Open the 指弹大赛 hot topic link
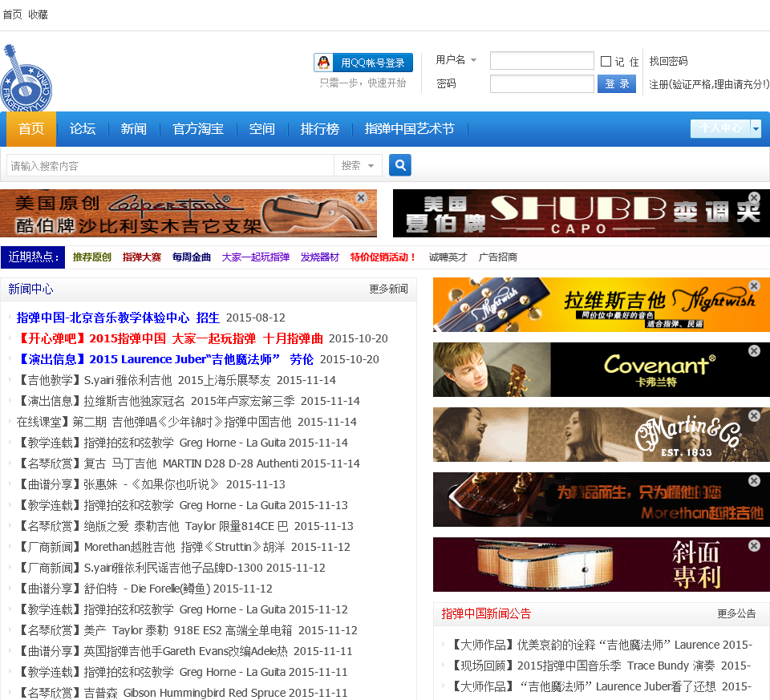 (x=142, y=257)
